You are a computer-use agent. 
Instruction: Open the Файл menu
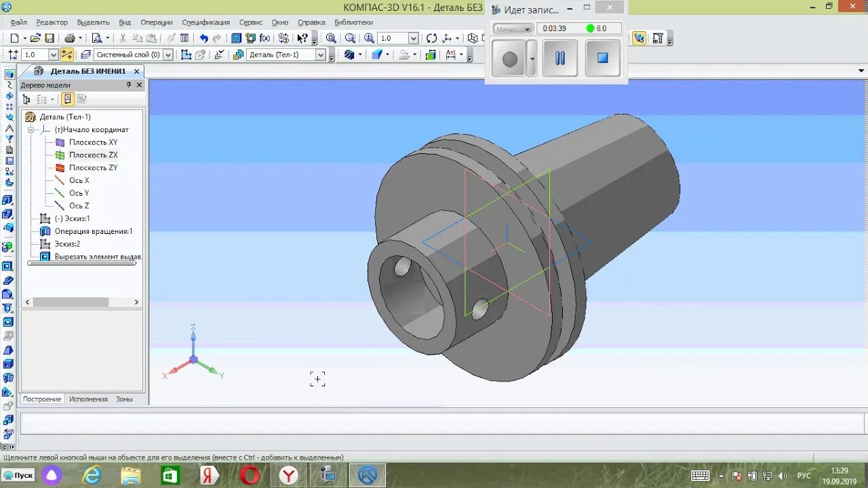[18, 22]
